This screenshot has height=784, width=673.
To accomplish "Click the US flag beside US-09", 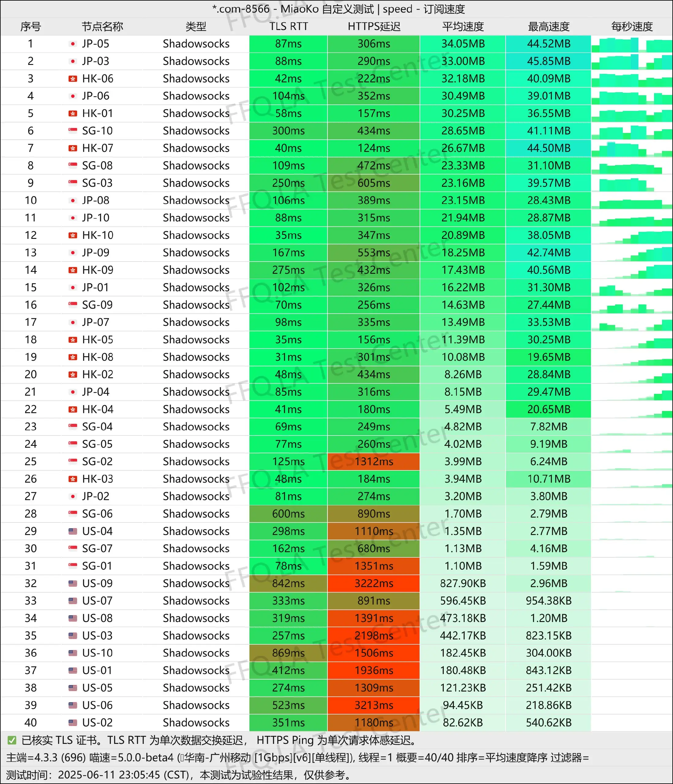I will tap(73, 583).
